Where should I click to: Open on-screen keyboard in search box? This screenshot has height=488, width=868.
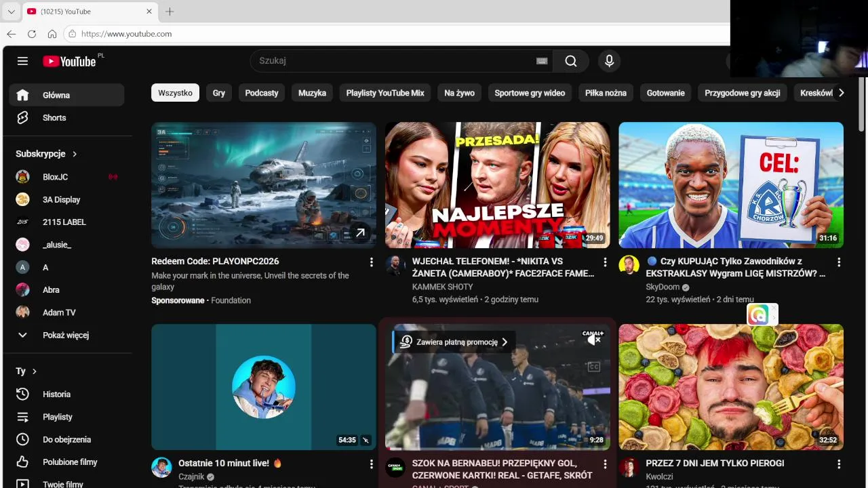click(x=542, y=61)
